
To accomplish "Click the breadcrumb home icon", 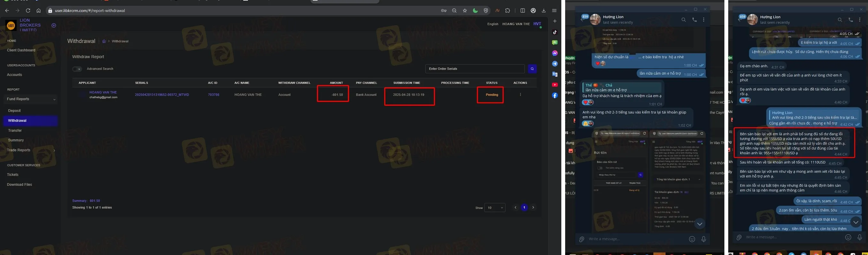I will (x=104, y=41).
